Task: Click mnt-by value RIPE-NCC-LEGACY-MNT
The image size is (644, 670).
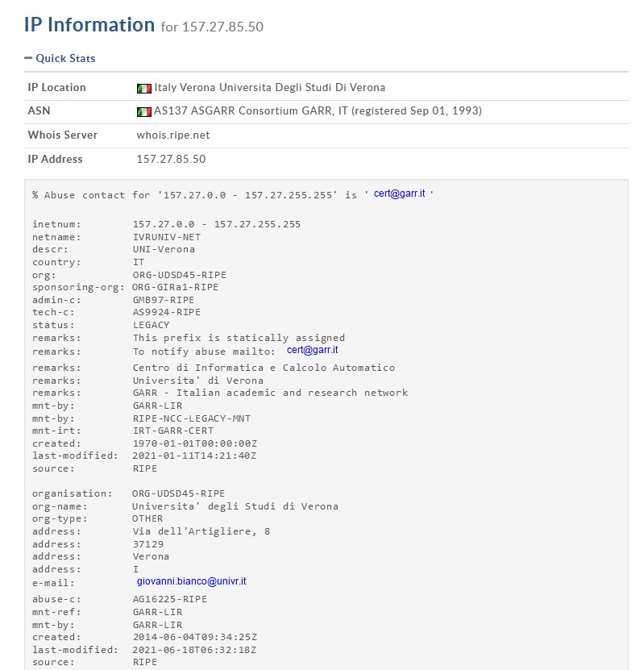Action: [x=192, y=418]
